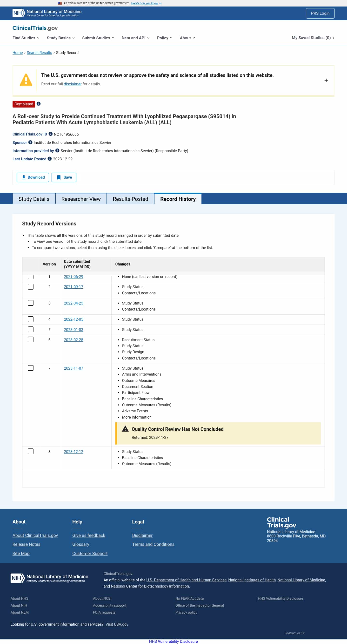The height and width of the screenshot is (644, 347).
Task: Click the ClinicalTrials.gov site logo
Action: (35, 28)
